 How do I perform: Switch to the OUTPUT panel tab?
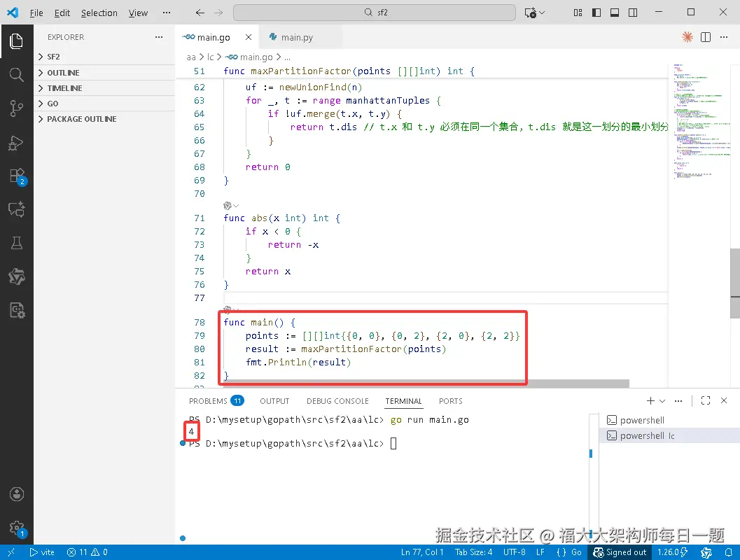tap(274, 401)
